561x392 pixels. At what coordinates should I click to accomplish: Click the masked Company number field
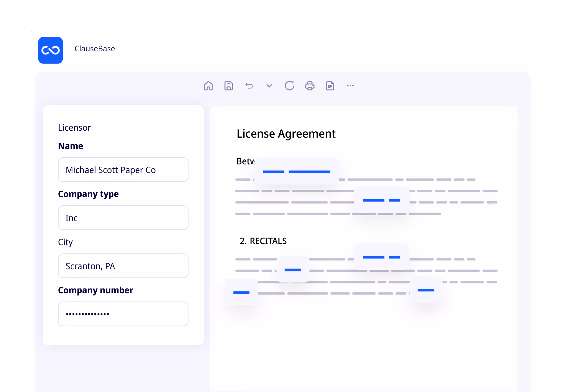pos(123,314)
